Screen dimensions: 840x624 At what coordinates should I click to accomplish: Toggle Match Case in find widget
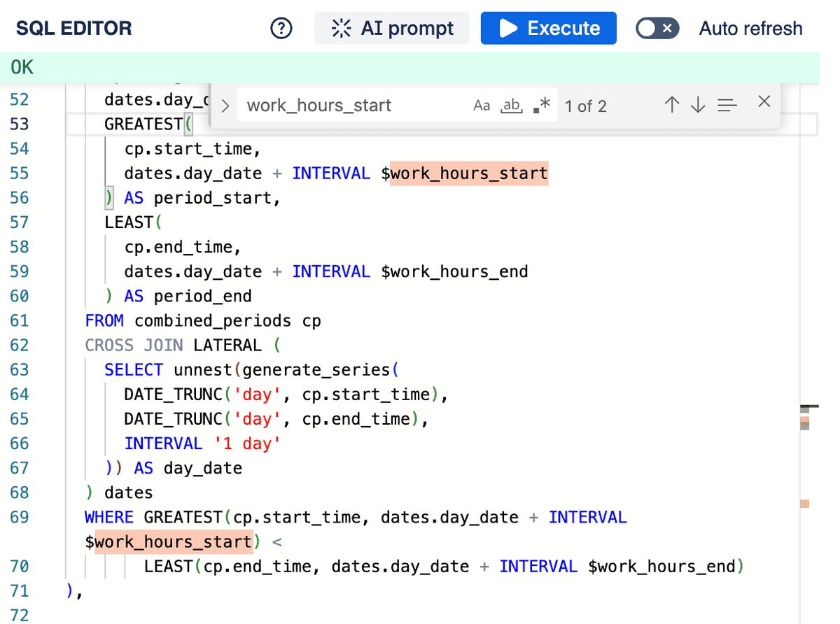coord(482,106)
